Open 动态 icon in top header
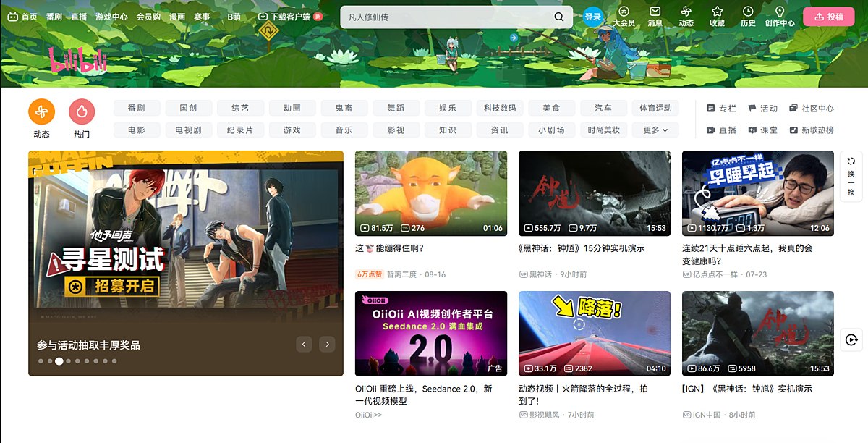Screen dimensions: 868x443 686,16
